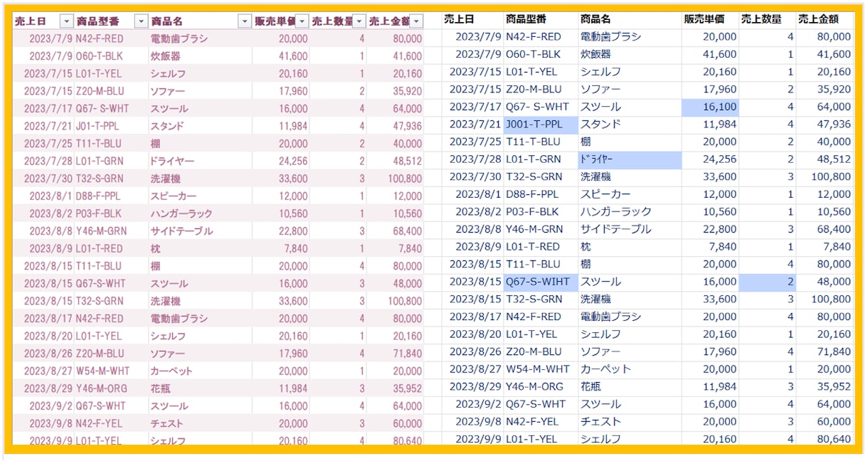This screenshot has width=868, height=466.
Task: Select W54-M-WHT in the right table
Action: [537, 369]
